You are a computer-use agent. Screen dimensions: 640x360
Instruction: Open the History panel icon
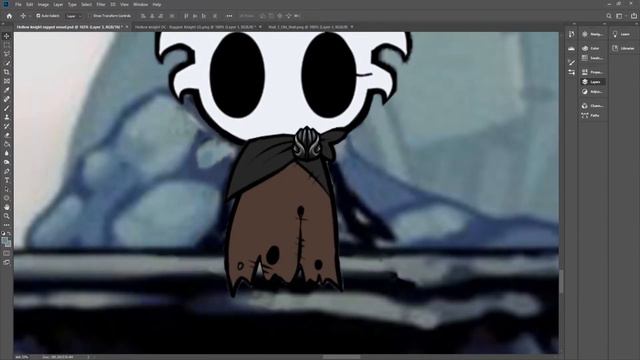coord(571,34)
